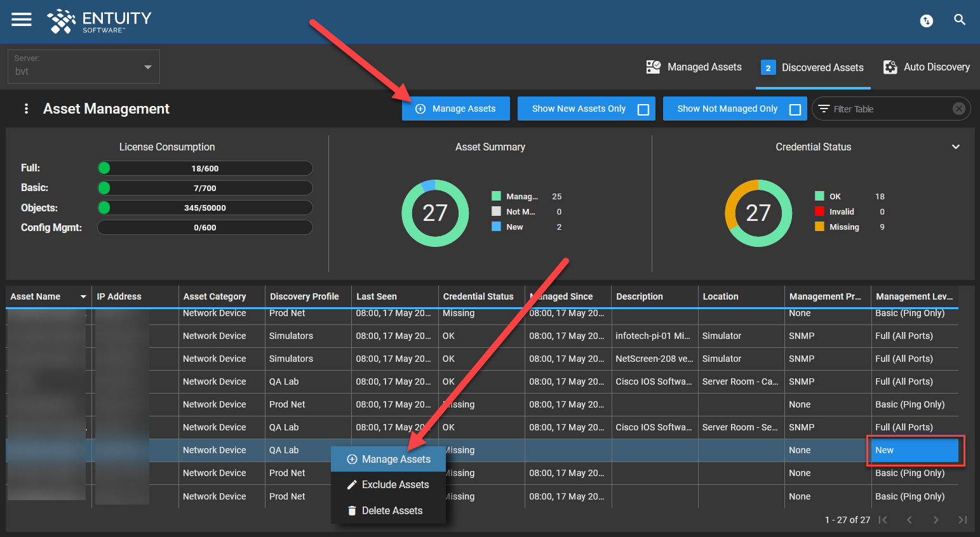Click the Basic license usage bar
The height and width of the screenshot is (537, 980).
(205, 188)
